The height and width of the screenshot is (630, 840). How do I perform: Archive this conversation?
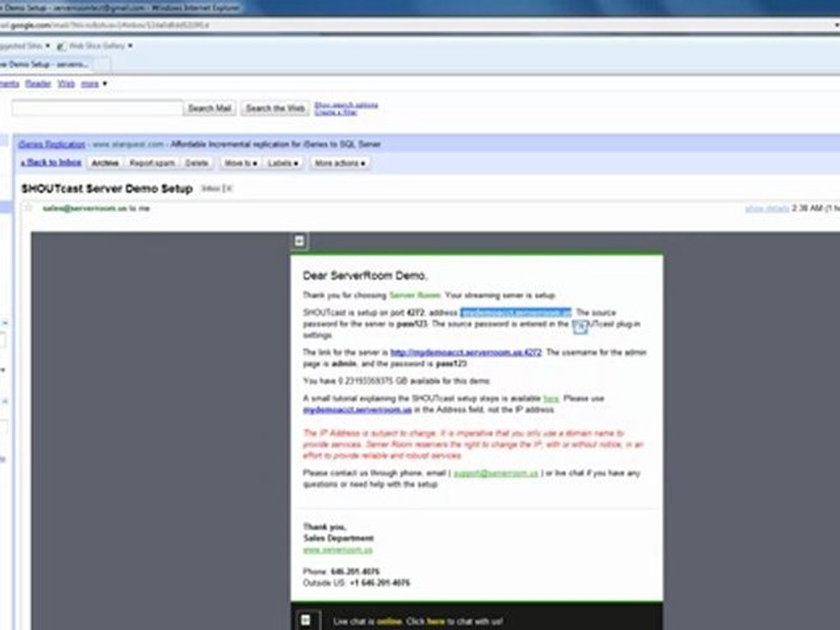[x=105, y=163]
